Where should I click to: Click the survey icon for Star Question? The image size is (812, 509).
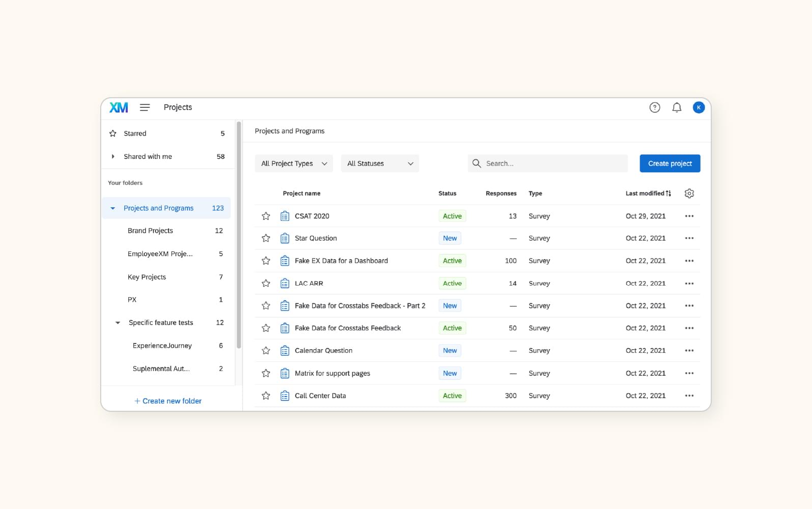pyautogui.click(x=285, y=238)
